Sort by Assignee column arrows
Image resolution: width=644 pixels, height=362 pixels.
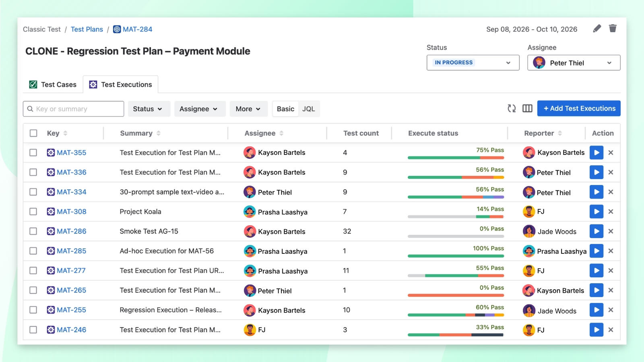pyautogui.click(x=281, y=133)
